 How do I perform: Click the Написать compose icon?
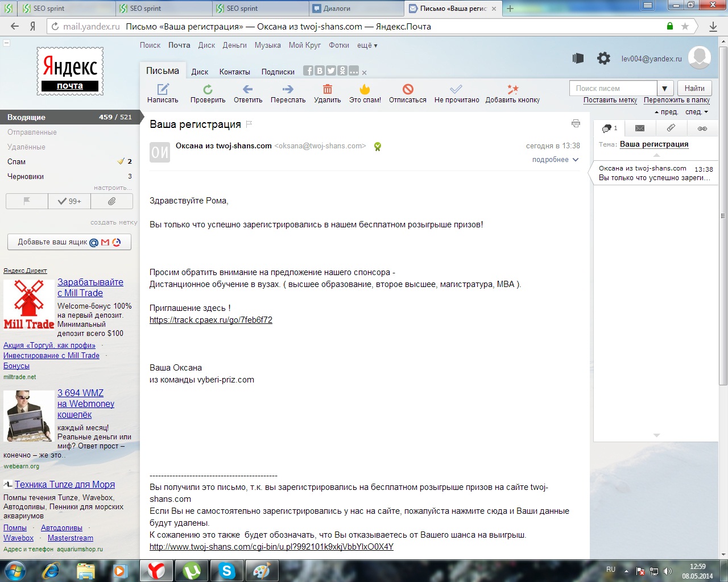pyautogui.click(x=163, y=89)
